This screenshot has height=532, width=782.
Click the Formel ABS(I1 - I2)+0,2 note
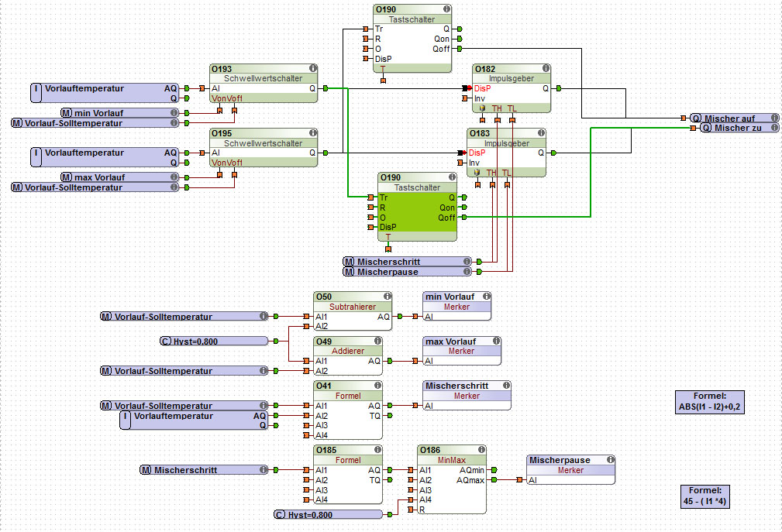coord(710,402)
